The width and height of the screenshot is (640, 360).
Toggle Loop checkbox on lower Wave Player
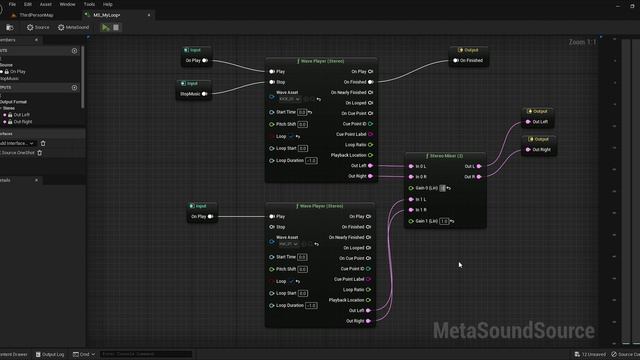(x=291, y=281)
